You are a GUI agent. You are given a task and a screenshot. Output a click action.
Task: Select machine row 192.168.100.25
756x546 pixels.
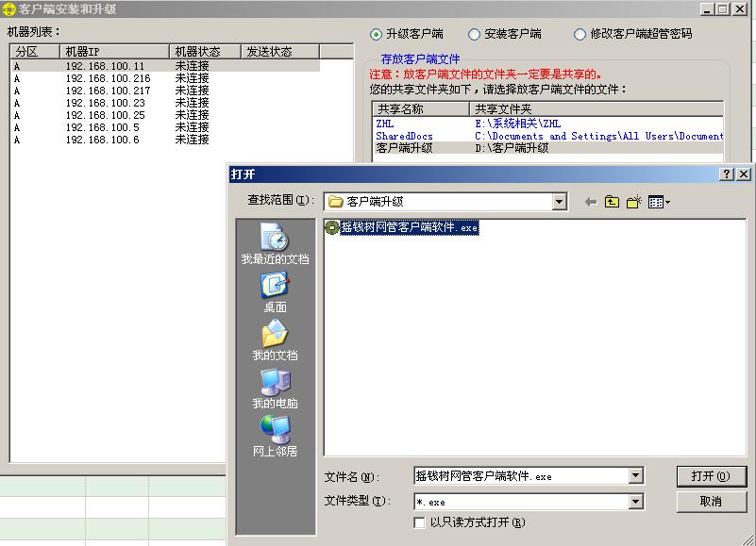pyautogui.click(x=165, y=115)
